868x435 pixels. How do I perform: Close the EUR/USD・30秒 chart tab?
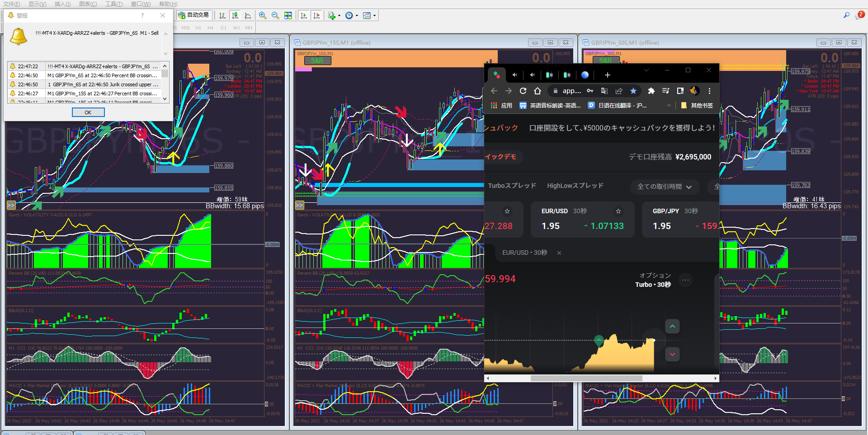[x=559, y=253]
